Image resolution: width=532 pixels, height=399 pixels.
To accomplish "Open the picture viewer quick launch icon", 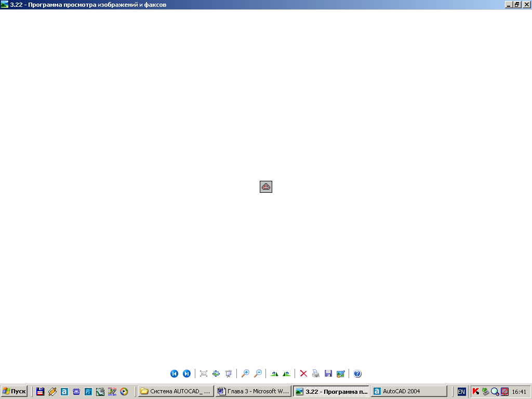I will (x=100, y=392).
